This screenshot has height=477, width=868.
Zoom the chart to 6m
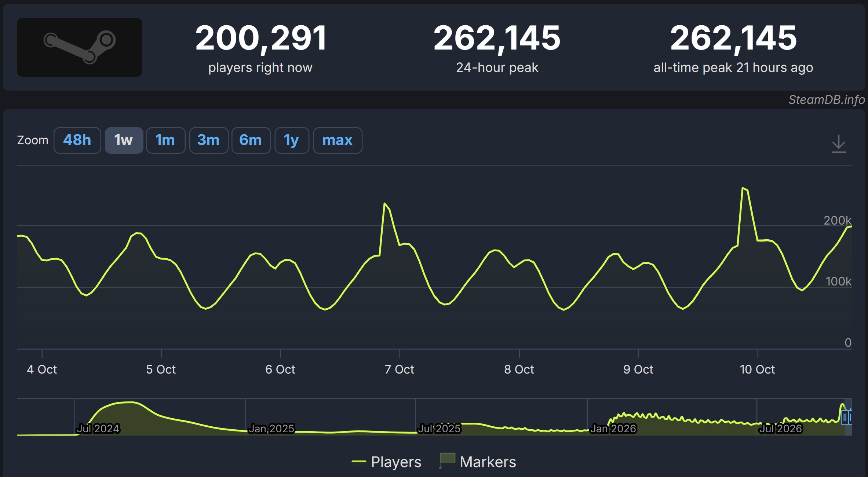coord(251,140)
